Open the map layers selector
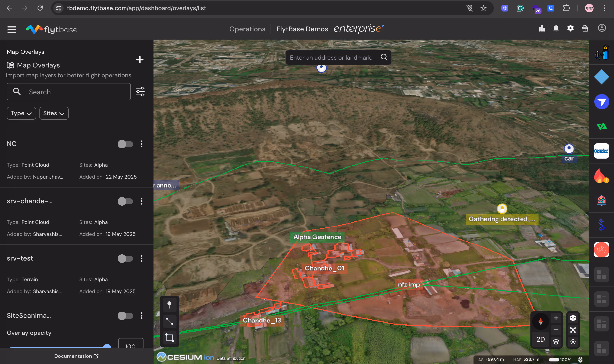 556,341
